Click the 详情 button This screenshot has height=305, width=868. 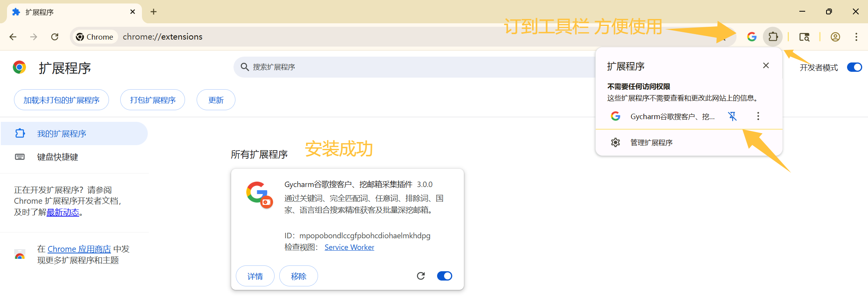coord(255,276)
